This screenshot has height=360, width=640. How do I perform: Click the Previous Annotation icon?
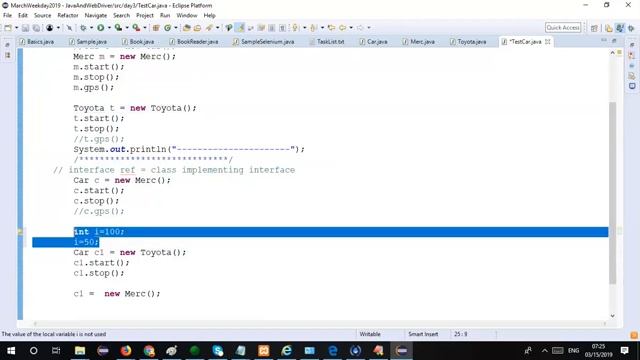313,28
